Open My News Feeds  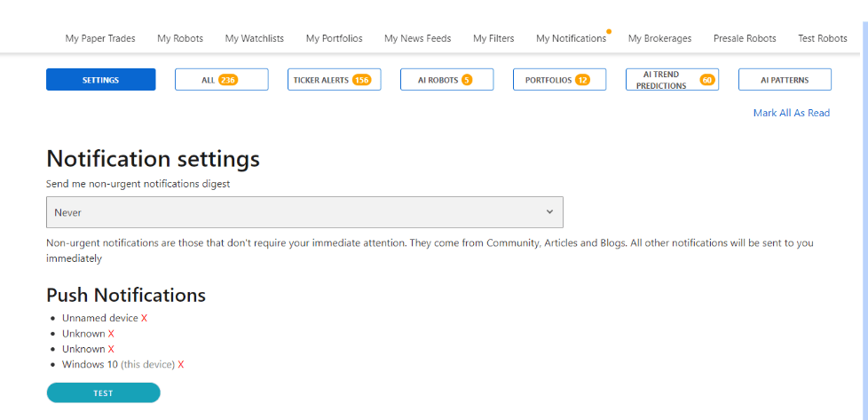pos(417,38)
